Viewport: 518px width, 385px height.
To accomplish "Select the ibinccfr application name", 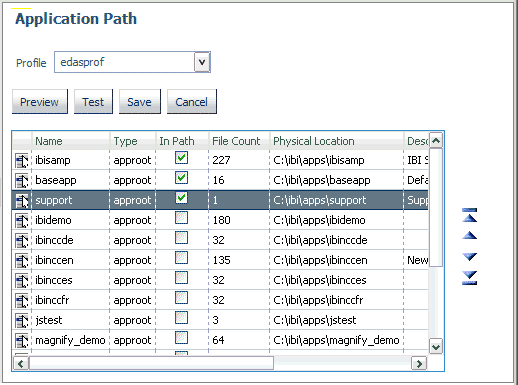I will [x=52, y=300].
